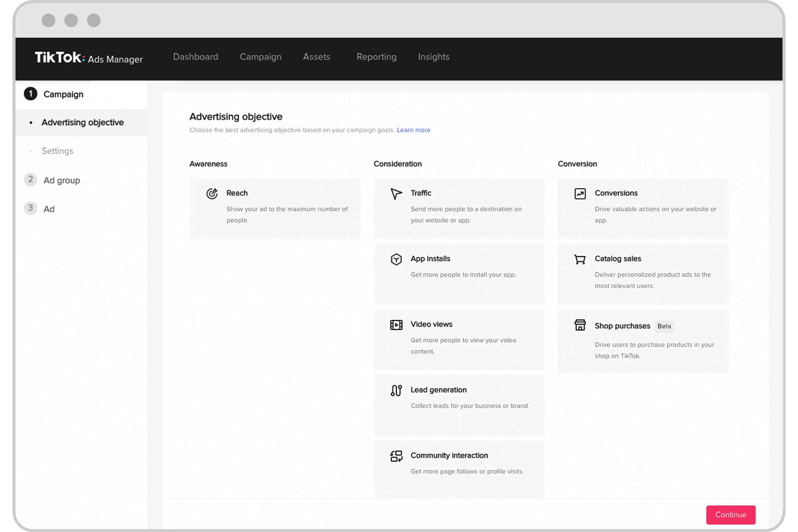
Task: Select the Traffic objective icon
Action: coord(396,193)
